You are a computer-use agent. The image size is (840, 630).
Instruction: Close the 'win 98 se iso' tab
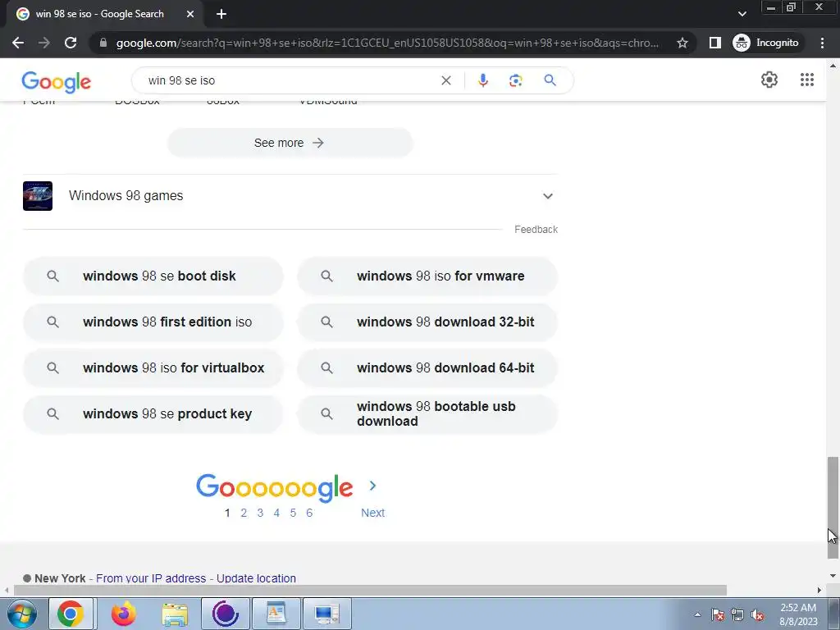190,14
